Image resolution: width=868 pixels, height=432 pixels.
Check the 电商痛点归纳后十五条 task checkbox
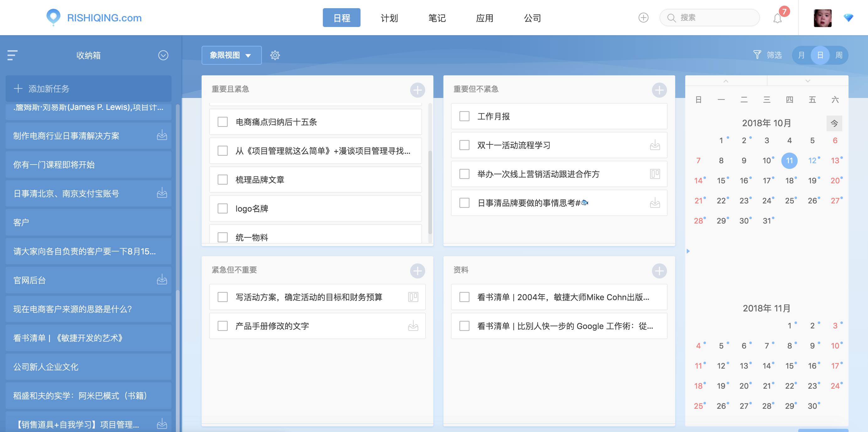click(223, 122)
